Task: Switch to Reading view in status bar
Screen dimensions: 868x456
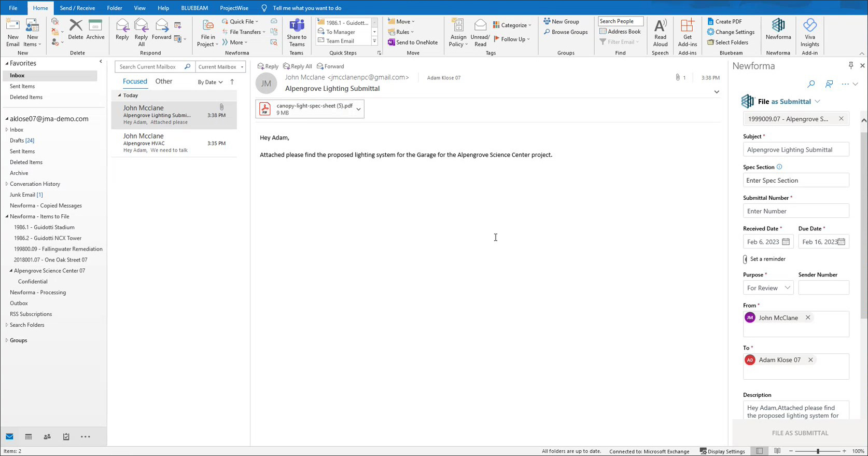Action: (x=777, y=451)
